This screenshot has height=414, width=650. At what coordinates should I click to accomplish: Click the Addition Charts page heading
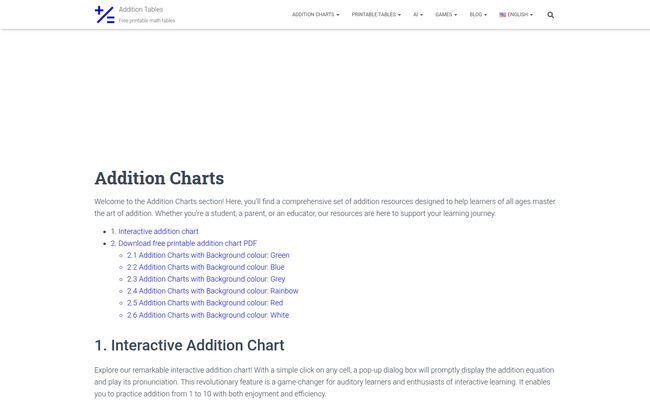point(159,178)
